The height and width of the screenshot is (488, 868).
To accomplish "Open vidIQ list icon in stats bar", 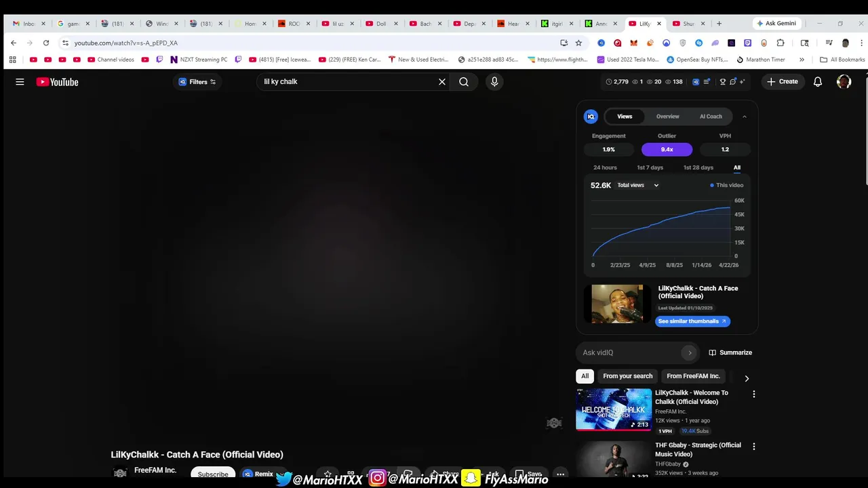I will tap(707, 82).
